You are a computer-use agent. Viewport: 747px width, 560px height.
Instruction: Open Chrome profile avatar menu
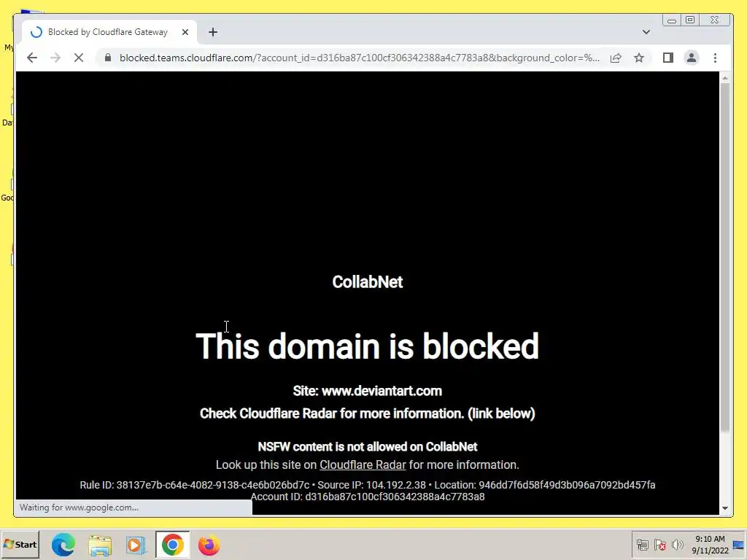(x=692, y=58)
